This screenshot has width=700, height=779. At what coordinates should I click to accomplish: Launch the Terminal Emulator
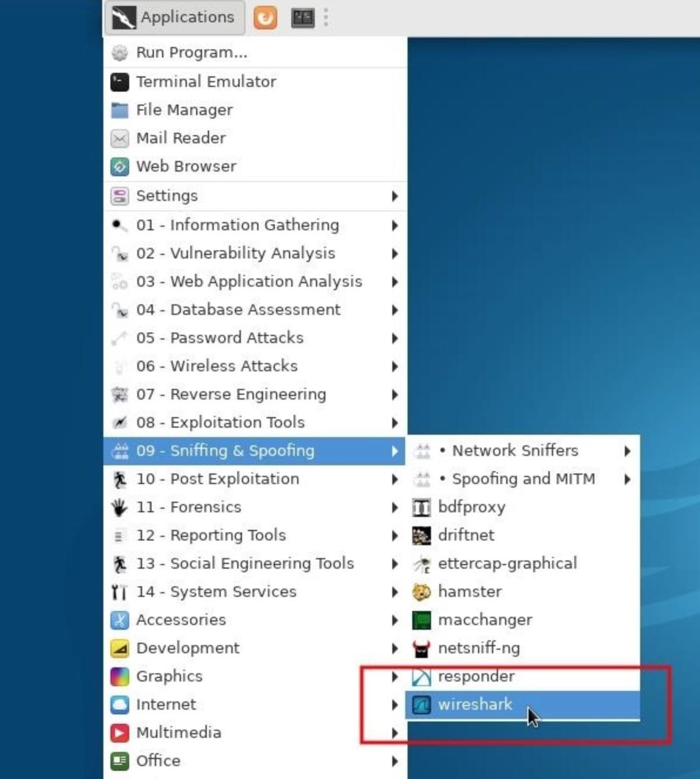tap(206, 82)
